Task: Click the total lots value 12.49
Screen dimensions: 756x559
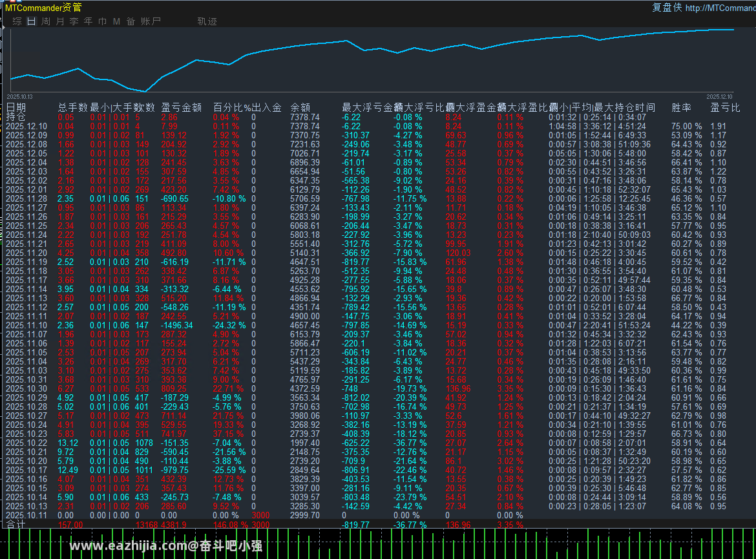Action: pos(68,470)
